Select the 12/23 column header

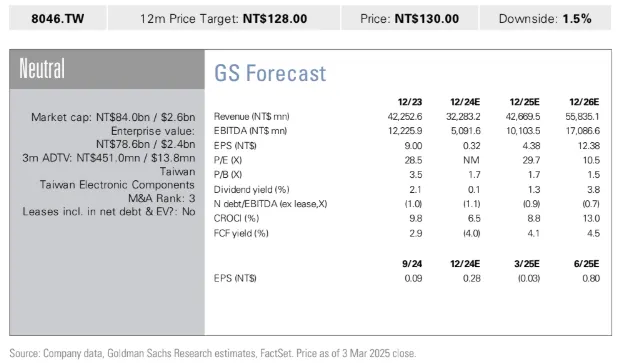(410, 102)
